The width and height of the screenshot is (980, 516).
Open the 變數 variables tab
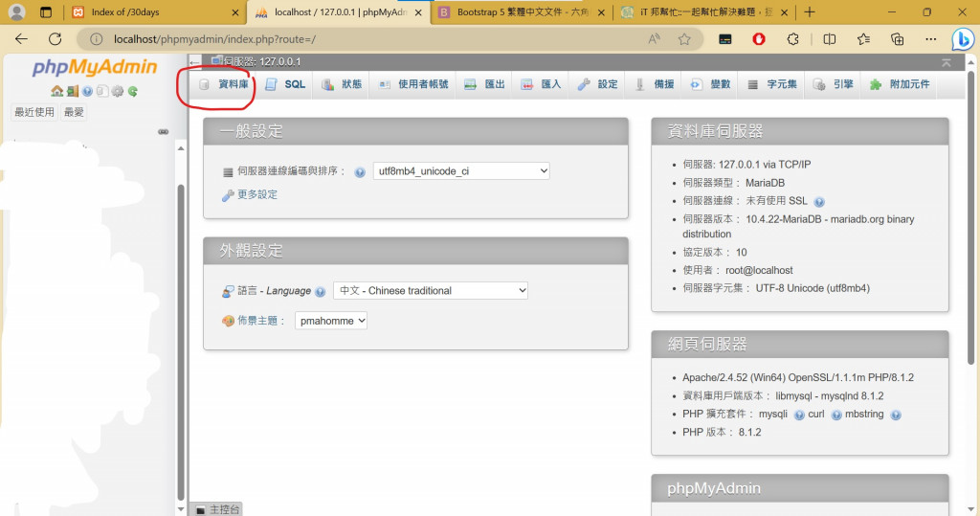click(x=711, y=84)
